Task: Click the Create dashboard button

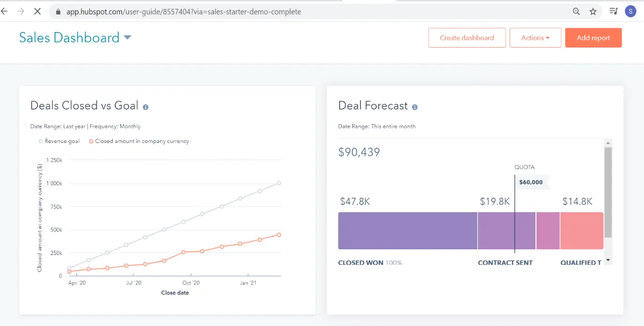Action: pyautogui.click(x=466, y=37)
